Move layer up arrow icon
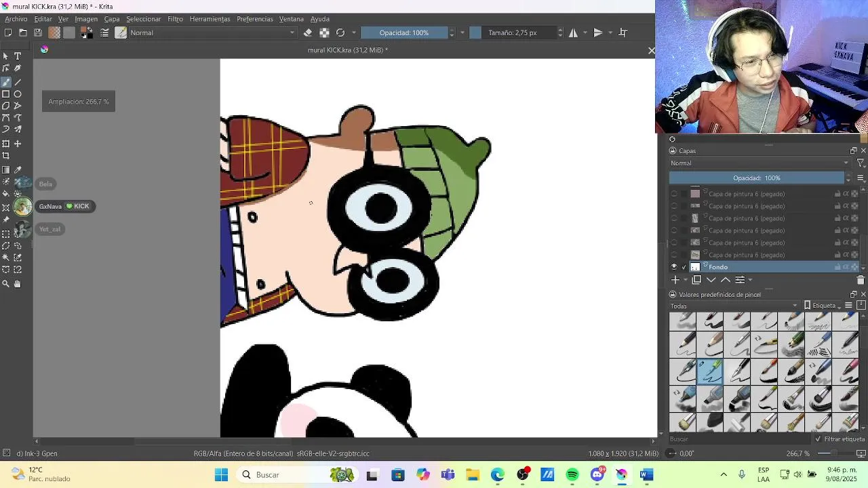This screenshot has width=868, height=488. 726,280
